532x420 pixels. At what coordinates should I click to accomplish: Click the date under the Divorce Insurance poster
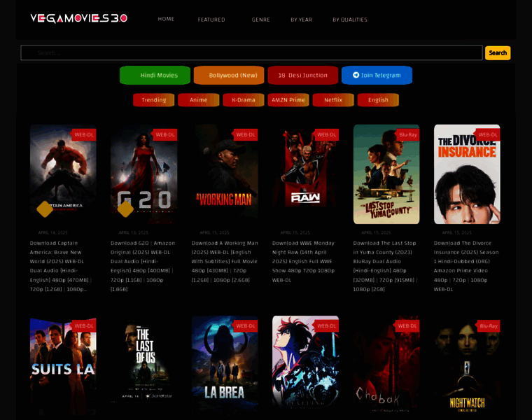pyautogui.click(x=457, y=232)
